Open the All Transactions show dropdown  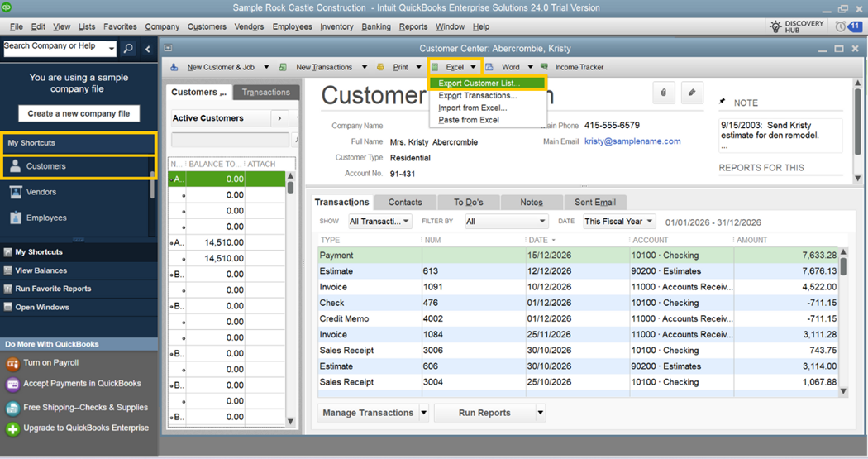379,222
